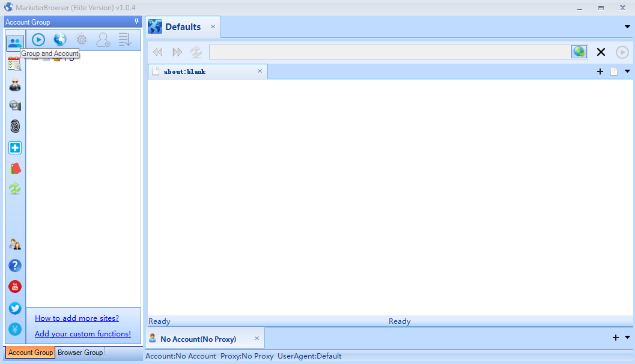The width and height of the screenshot is (635, 364).
Task: Maximize the MarketerBrowser window
Action: tap(601, 8)
